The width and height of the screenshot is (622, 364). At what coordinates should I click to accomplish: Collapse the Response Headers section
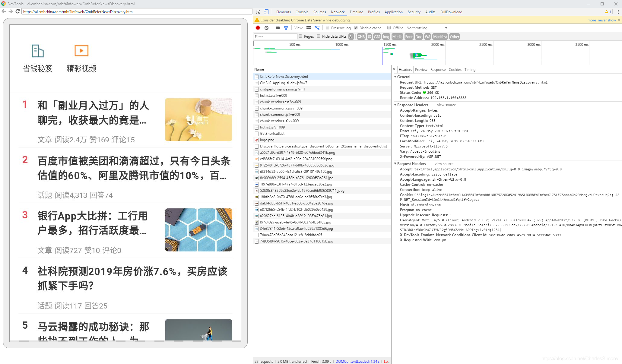(395, 105)
